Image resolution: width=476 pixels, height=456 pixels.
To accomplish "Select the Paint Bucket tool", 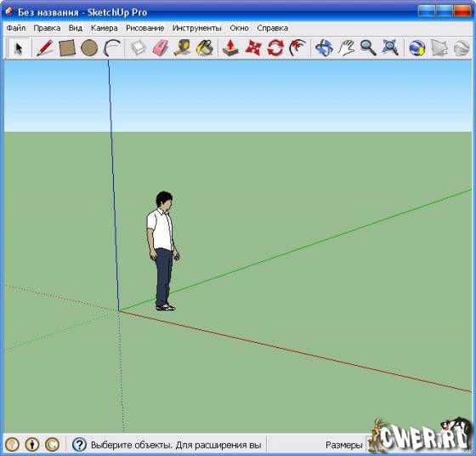I will pos(205,48).
